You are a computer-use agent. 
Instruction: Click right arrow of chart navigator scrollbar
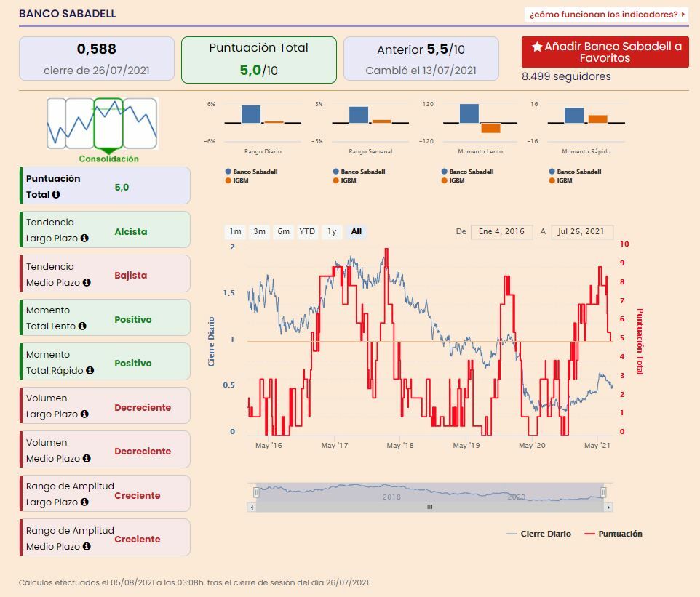(x=608, y=508)
